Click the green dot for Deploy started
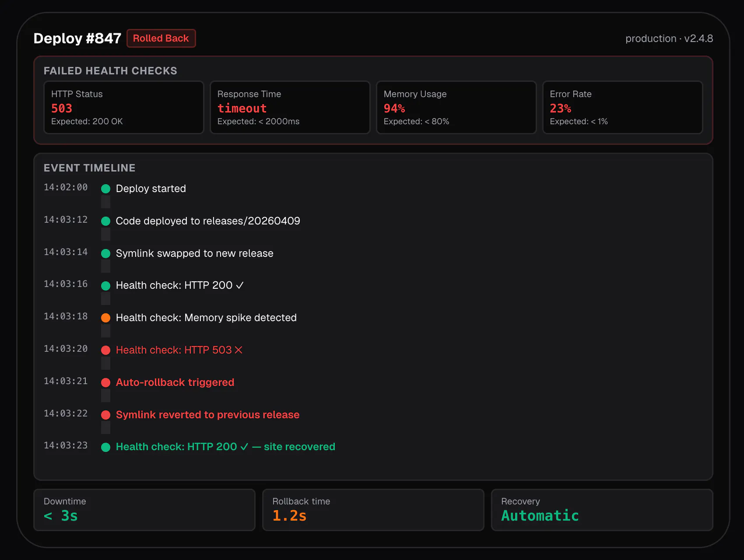The image size is (744, 560). tap(105, 189)
